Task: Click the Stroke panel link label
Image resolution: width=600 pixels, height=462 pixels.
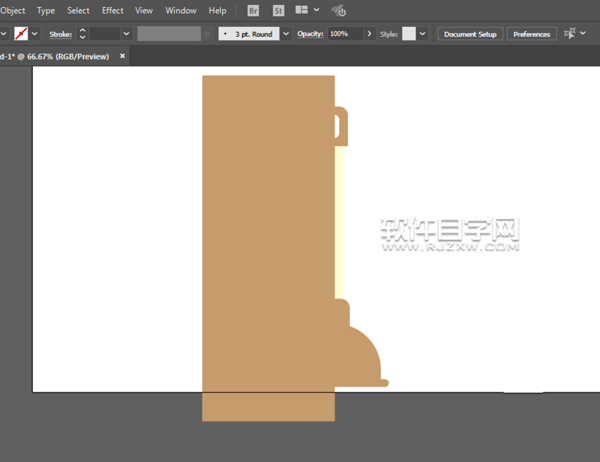Action: pos(61,34)
